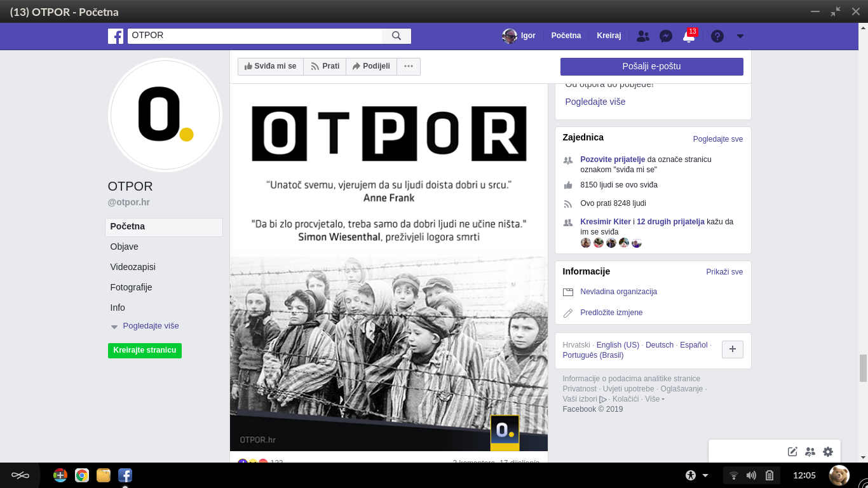Toggle 'Prati' to follow the page
Screen dimensions: 868x488
pyautogui.click(x=325, y=66)
